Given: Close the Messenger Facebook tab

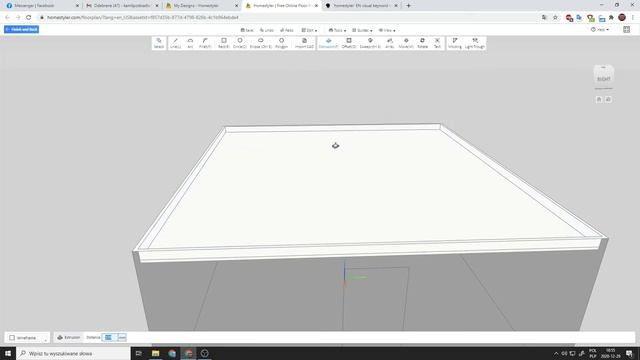Looking at the screenshot, I should click(77, 6).
